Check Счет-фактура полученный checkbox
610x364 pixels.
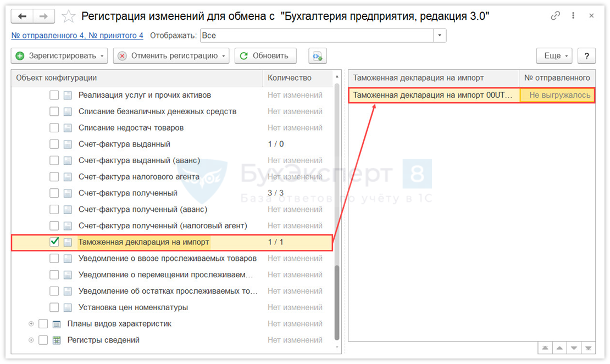click(54, 193)
